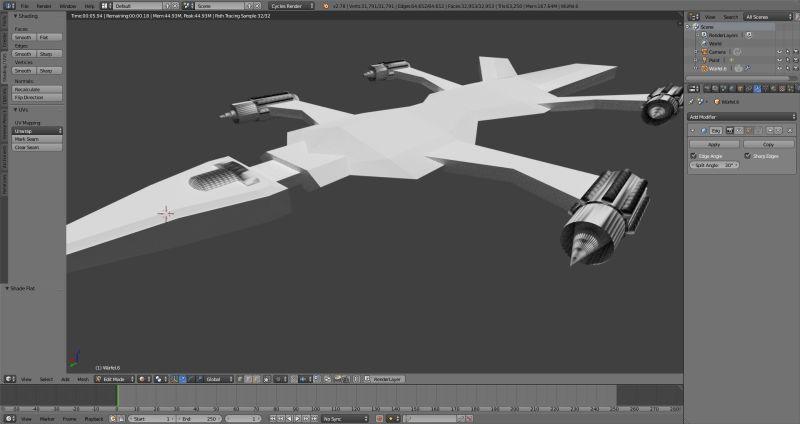
Task: Open the screen layout browse icon
Action: [x=106, y=6]
